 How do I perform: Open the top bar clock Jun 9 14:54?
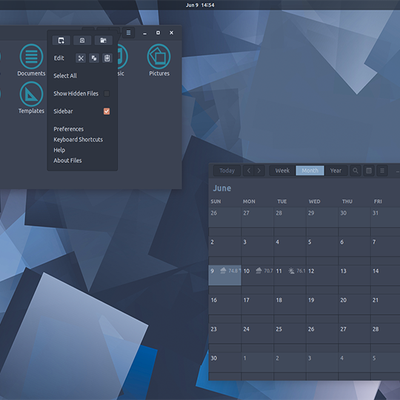pos(200,5)
